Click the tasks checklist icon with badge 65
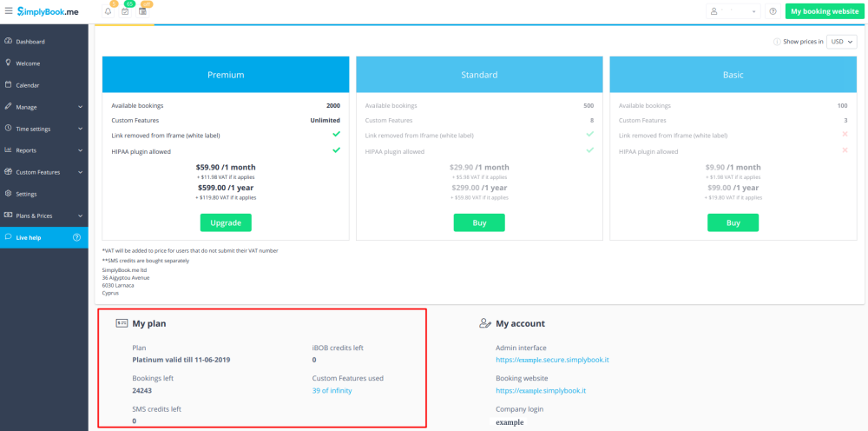Image resolution: width=868 pixels, height=431 pixels. point(126,12)
